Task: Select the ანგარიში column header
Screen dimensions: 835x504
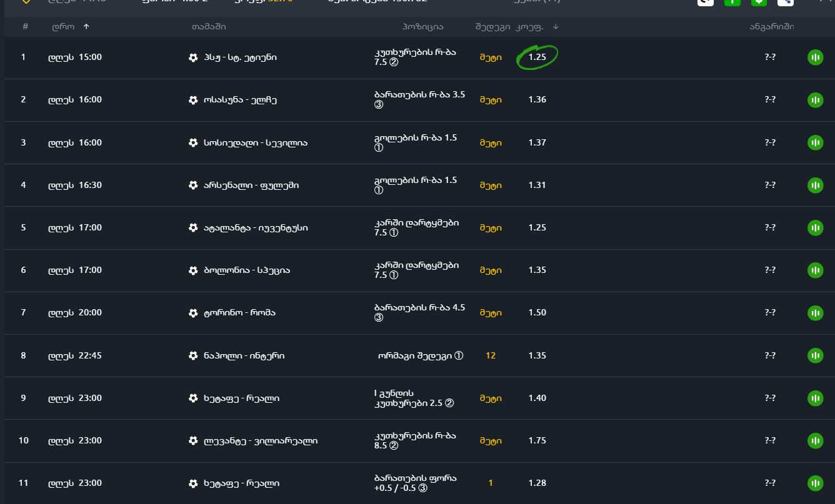Action: (772, 27)
